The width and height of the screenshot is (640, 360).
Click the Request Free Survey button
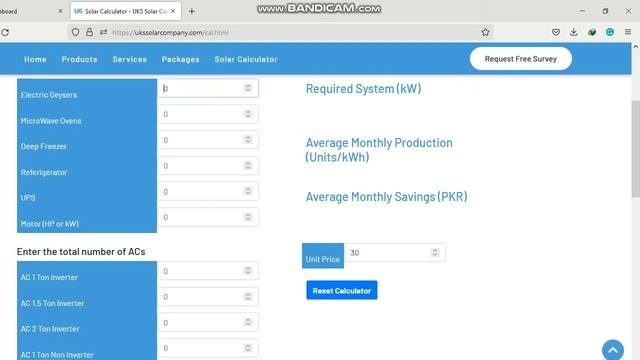pos(520,59)
